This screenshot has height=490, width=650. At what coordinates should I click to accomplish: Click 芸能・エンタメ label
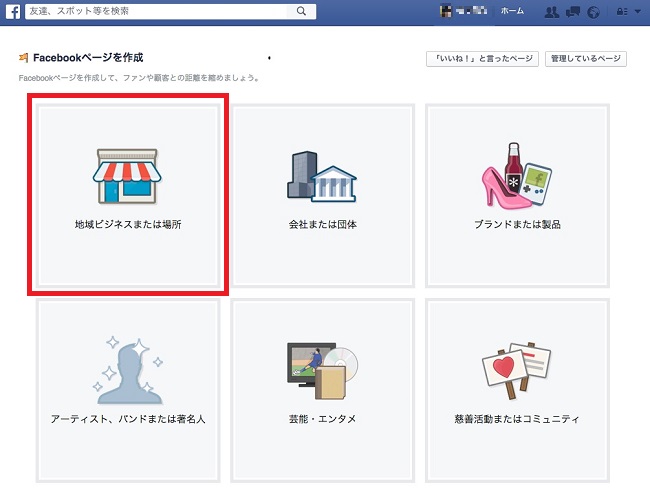[x=323, y=419]
